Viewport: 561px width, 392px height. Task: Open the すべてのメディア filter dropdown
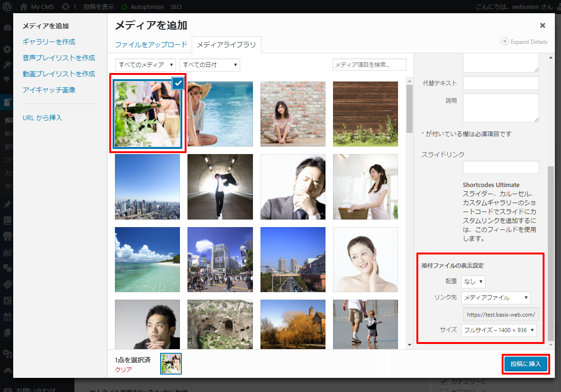(x=146, y=65)
